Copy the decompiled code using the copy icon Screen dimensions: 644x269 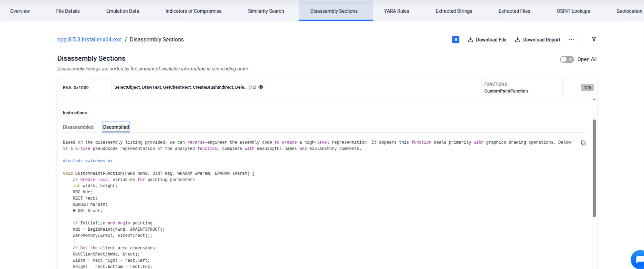click(x=583, y=143)
